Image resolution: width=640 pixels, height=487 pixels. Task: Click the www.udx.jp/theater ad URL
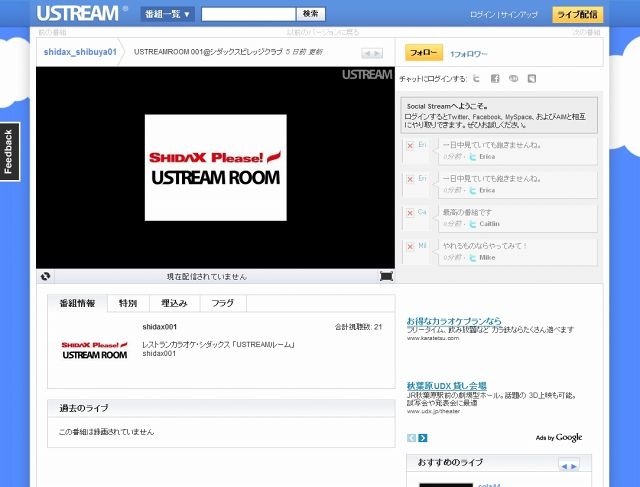coord(433,411)
